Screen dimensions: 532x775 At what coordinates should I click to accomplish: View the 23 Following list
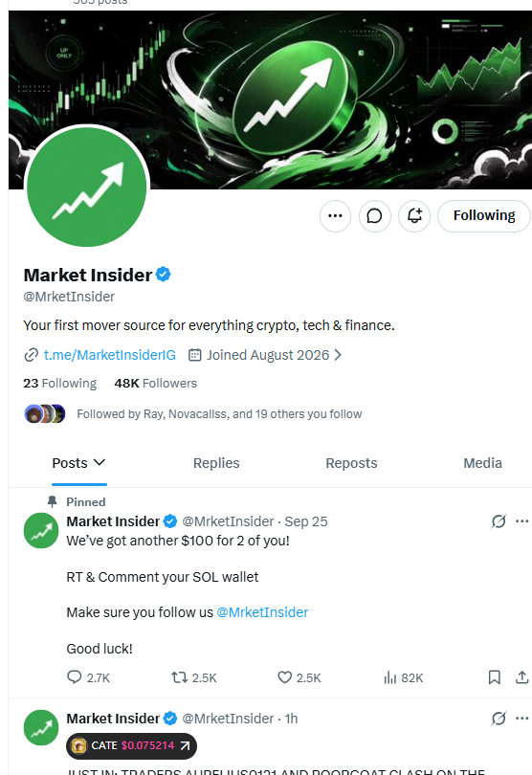[60, 383]
